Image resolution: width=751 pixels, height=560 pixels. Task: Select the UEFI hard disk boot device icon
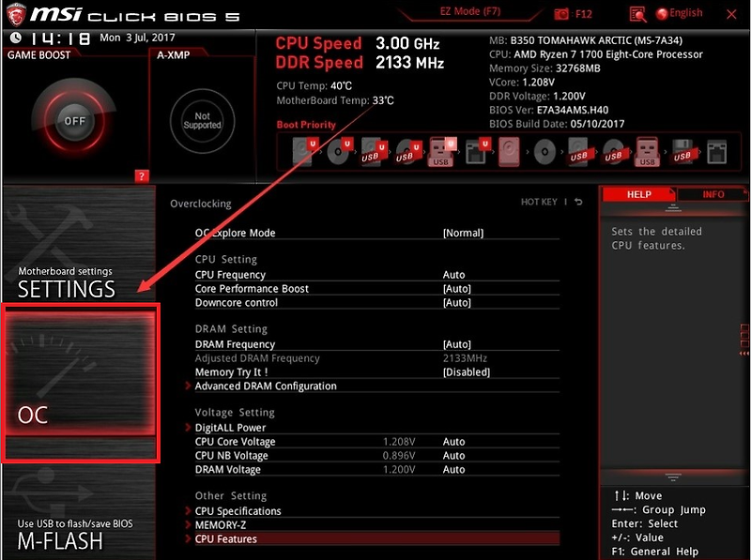coord(304,152)
